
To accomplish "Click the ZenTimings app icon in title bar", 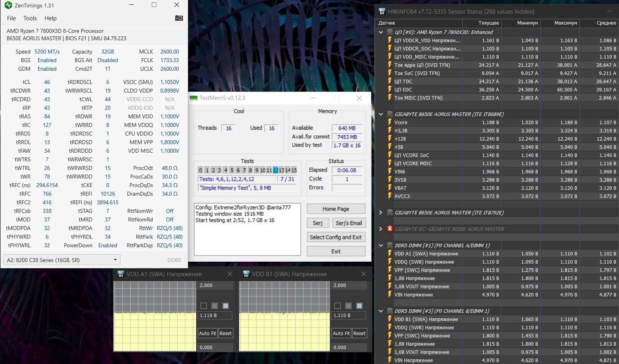I will (x=8, y=5).
